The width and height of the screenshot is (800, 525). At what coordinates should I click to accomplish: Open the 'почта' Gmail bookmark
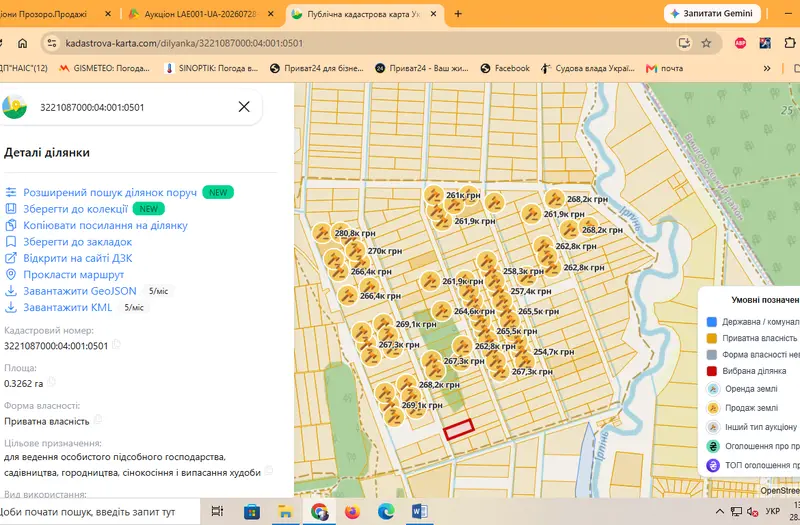[x=664, y=68]
